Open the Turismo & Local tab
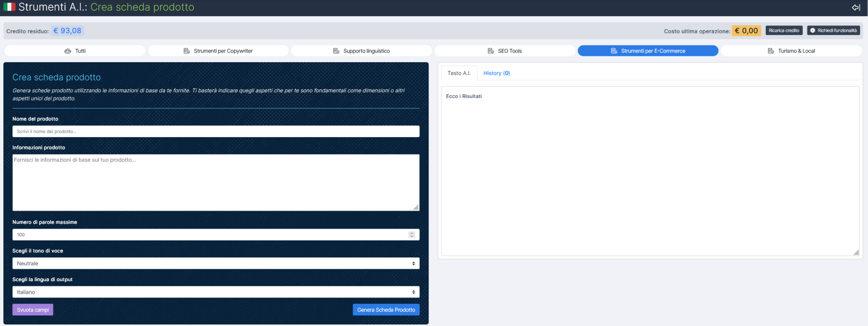The width and height of the screenshot is (868, 326). pyautogui.click(x=791, y=51)
